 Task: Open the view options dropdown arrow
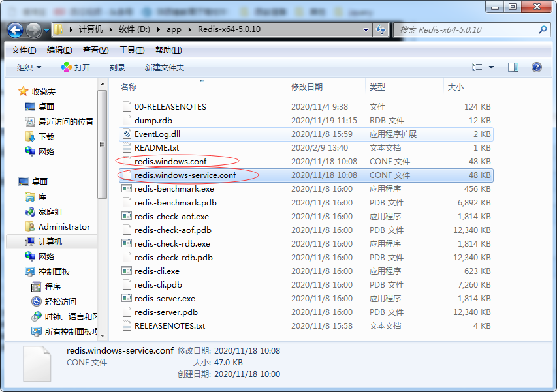(x=491, y=67)
